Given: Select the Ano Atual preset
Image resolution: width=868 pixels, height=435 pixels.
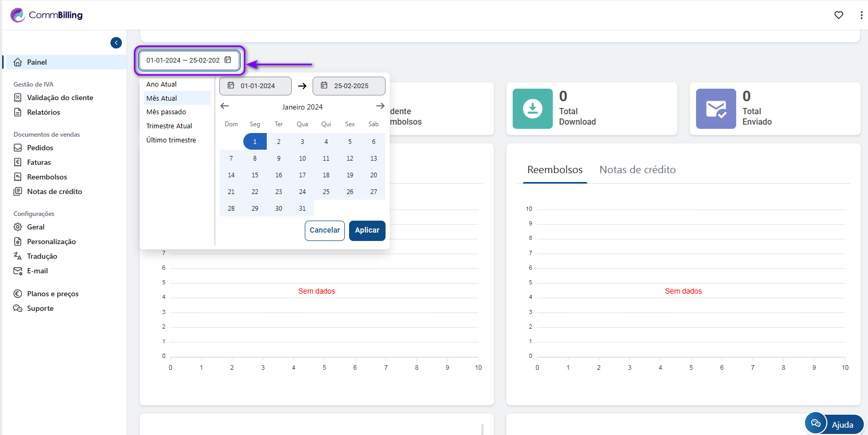Looking at the screenshot, I should pos(162,84).
